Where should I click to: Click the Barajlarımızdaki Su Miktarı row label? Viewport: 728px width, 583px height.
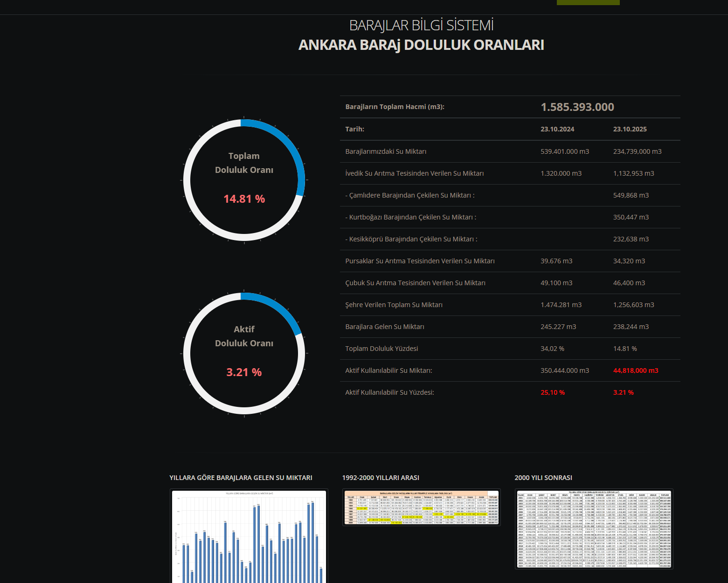[x=386, y=151]
